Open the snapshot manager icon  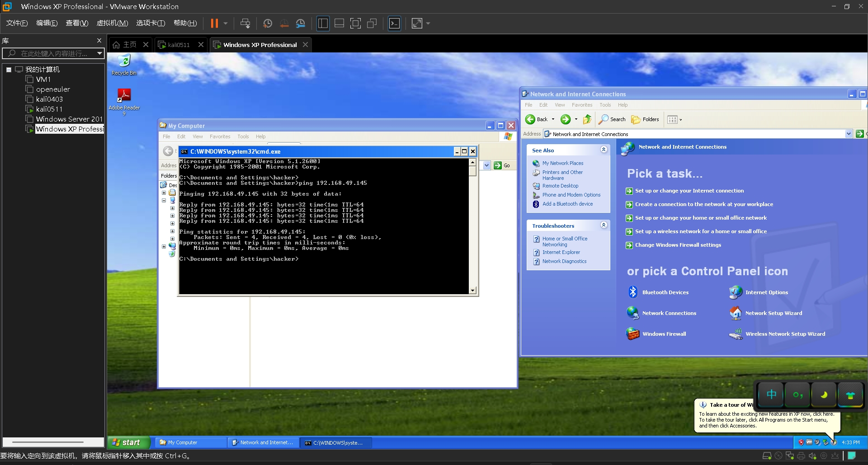coord(301,23)
